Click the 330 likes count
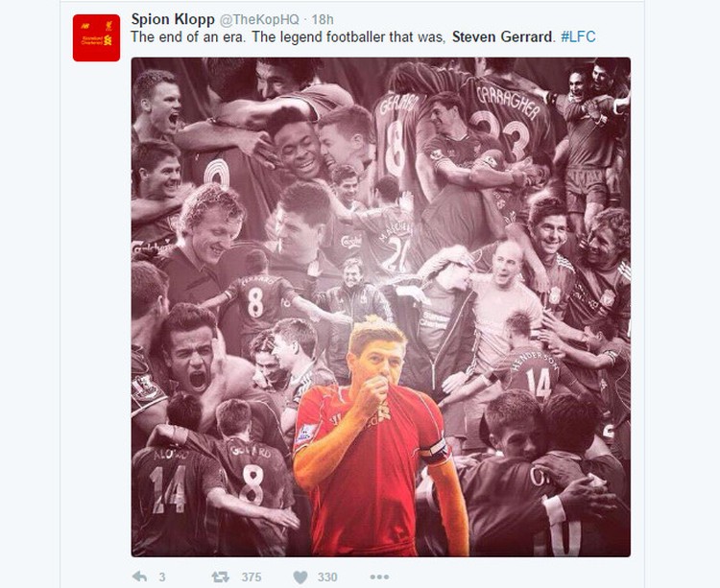The image size is (720, 588). click(327, 577)
